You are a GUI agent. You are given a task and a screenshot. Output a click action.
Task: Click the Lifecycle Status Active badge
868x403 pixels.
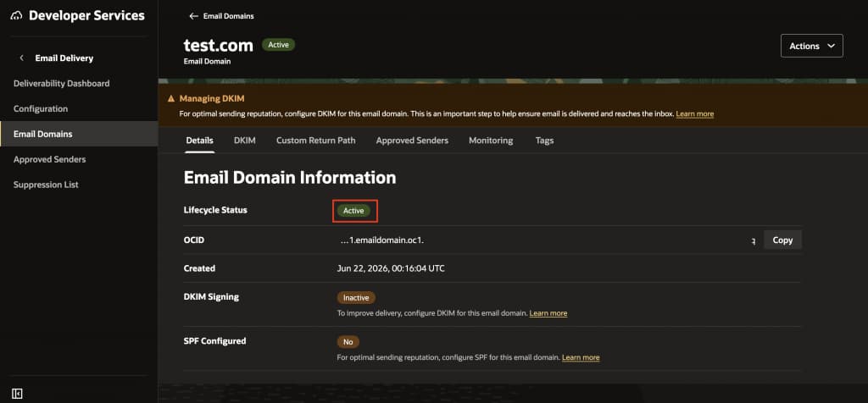click(x=353, y=211)
